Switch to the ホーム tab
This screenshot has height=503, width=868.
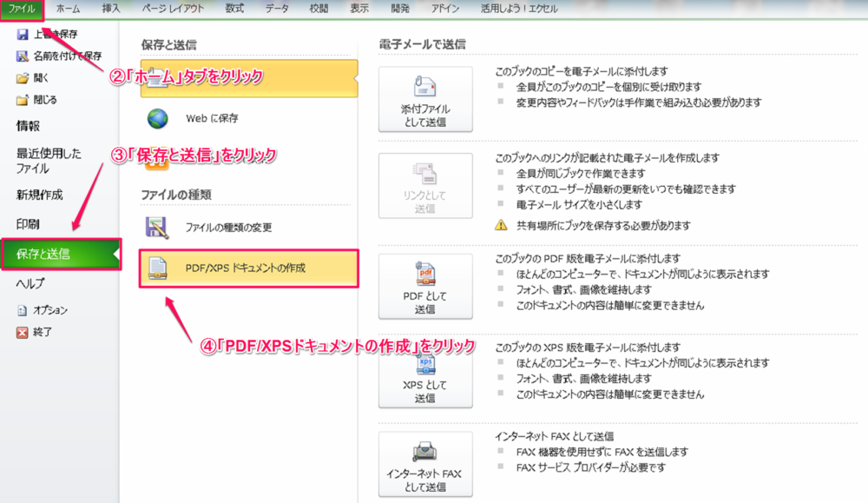(x=69, y=8)
